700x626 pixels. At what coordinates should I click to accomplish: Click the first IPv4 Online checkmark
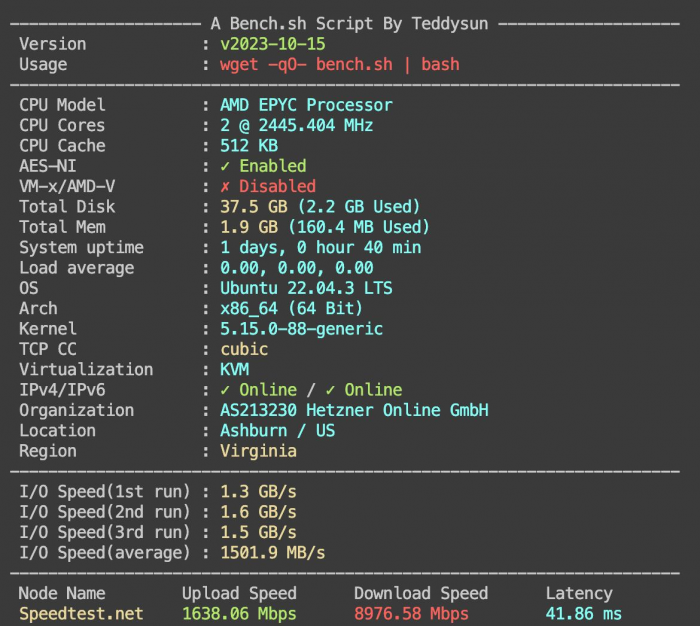point(225,390)
